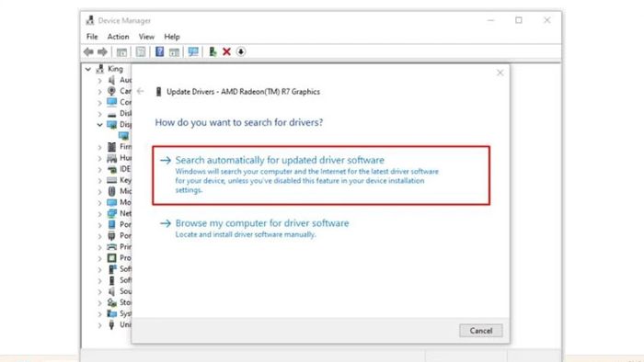
Task: Expand the IDE controllers category
Action: pos(99,169)
